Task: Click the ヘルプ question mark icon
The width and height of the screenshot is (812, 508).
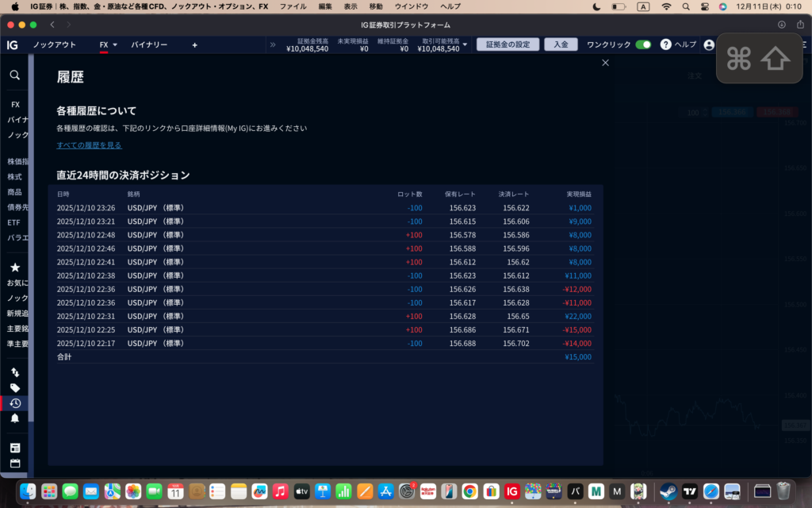Action: point(666,44)
